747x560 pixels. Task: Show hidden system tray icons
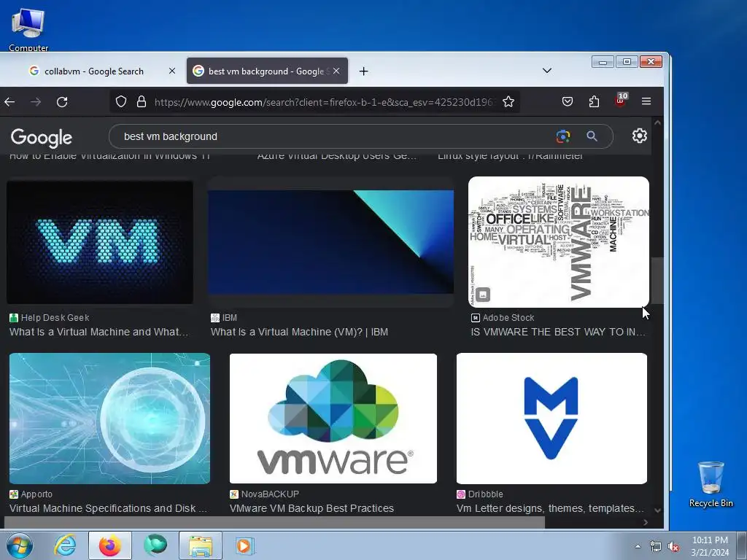click(638, 546)
